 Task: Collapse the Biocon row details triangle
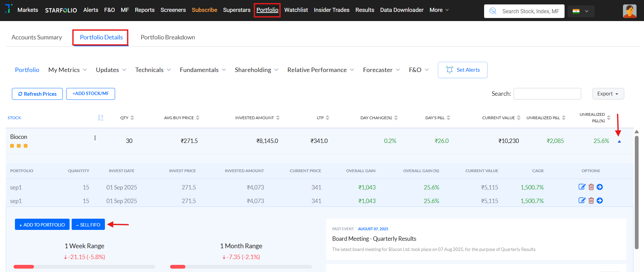[x=619, y=141]
